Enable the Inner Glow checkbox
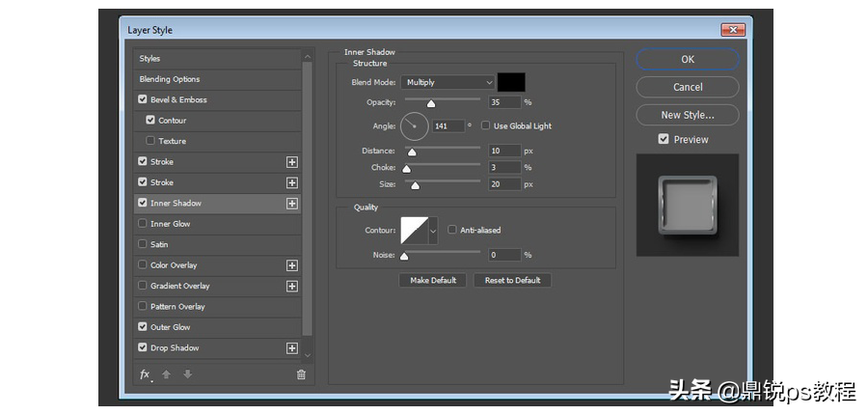The height and width of the screenshot is (415, 868). [x=143, y=224]
